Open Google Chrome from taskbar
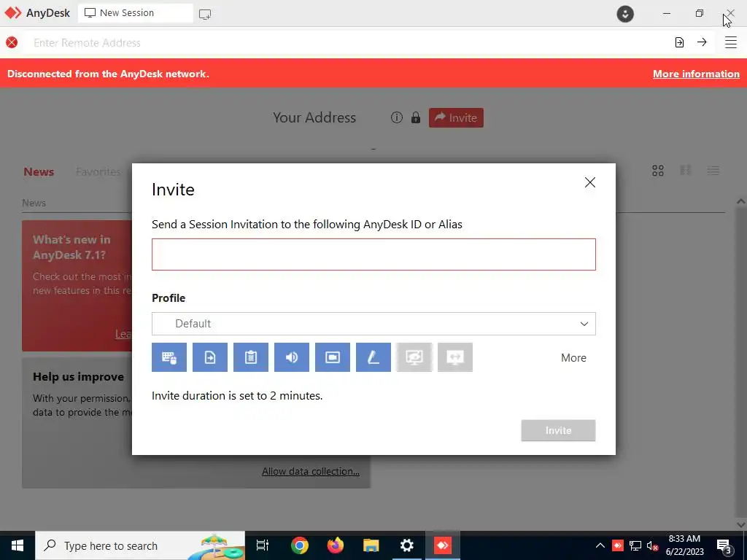747x560 pixels. tap(300, 545)
